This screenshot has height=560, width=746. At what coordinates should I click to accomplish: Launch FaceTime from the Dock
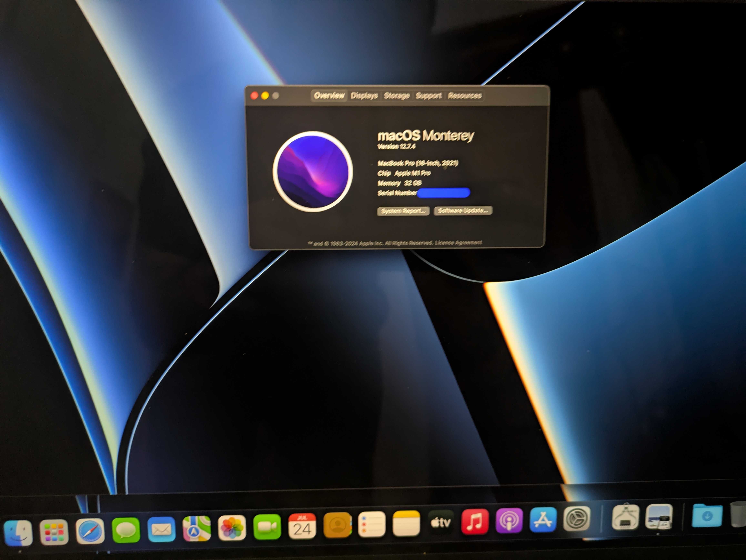pyautogui.click(x=267, y=527)
